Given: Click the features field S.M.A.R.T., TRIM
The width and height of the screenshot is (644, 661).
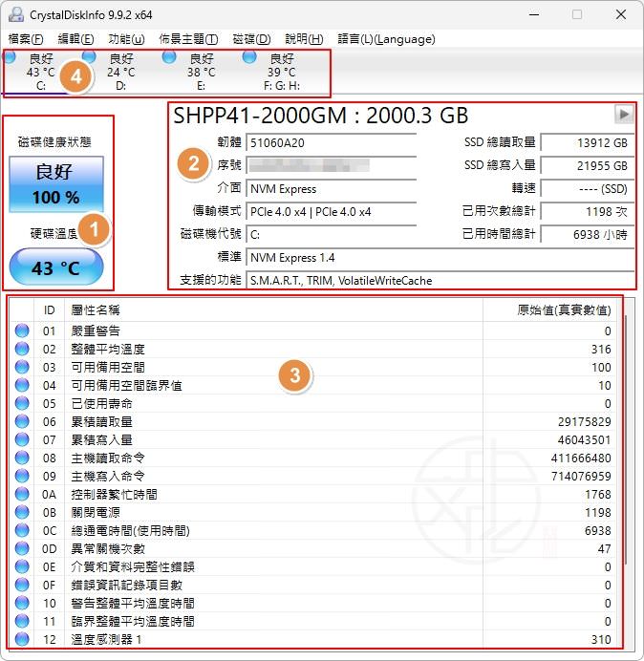Looking at the screenshot, I should point(440,280).
